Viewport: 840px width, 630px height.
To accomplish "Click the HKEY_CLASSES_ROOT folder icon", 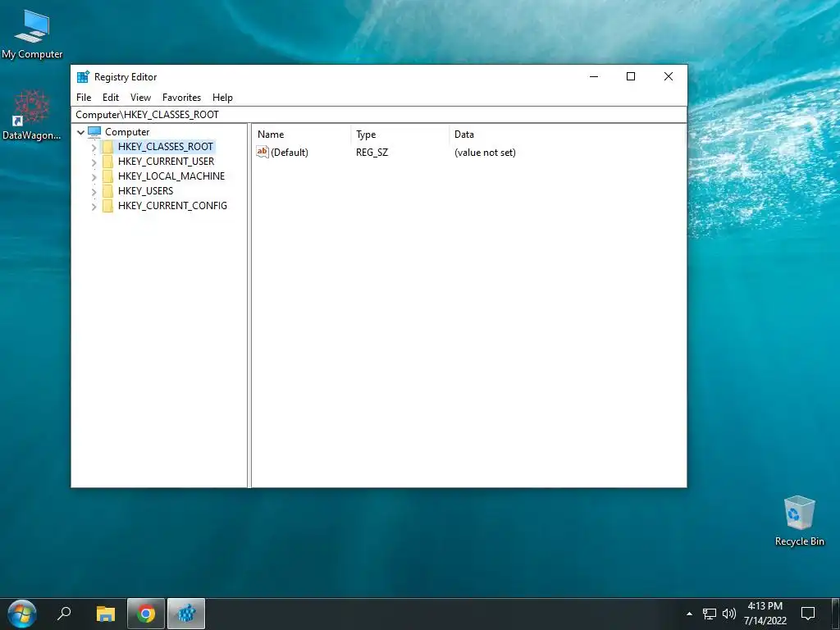I will pyautogui.click(x=107, y=147).
